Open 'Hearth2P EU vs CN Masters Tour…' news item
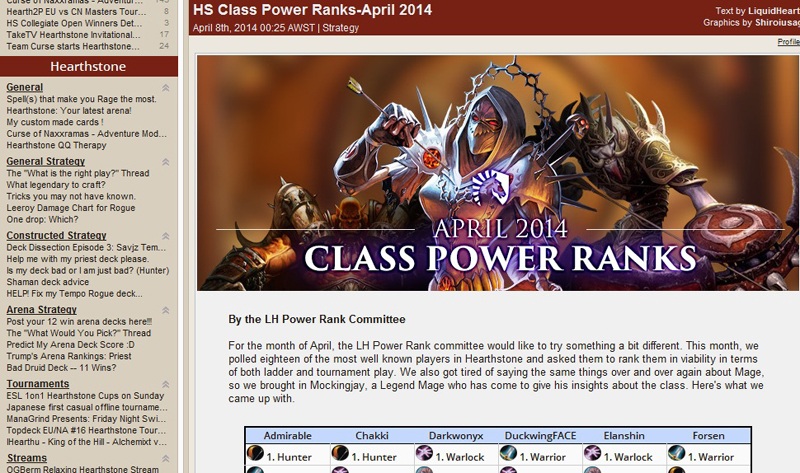800x473 pixels. pos(76,11)
